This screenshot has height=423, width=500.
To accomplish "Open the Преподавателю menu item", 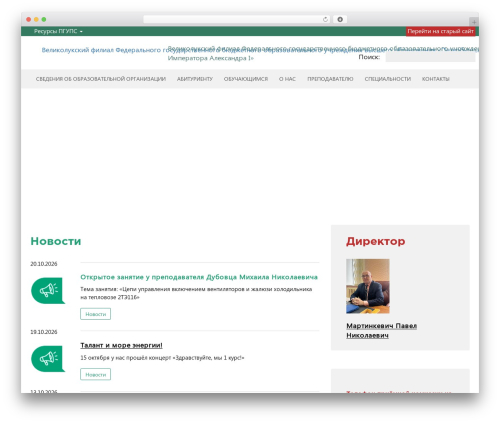I will pos(330,79).
